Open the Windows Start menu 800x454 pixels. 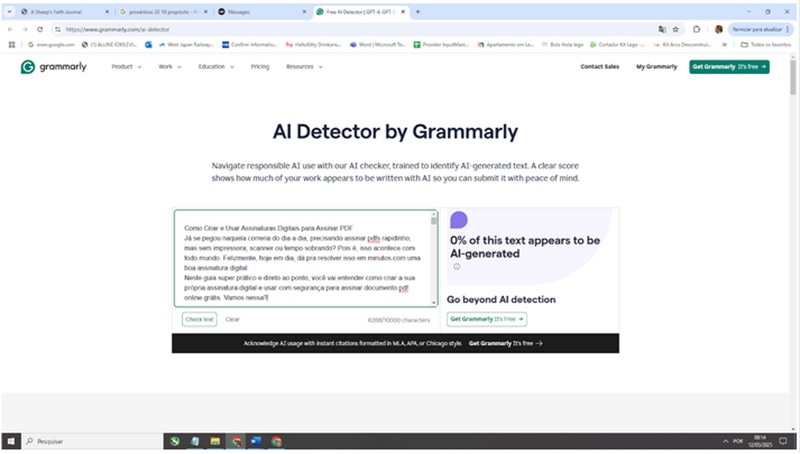(x=11, y=441)
